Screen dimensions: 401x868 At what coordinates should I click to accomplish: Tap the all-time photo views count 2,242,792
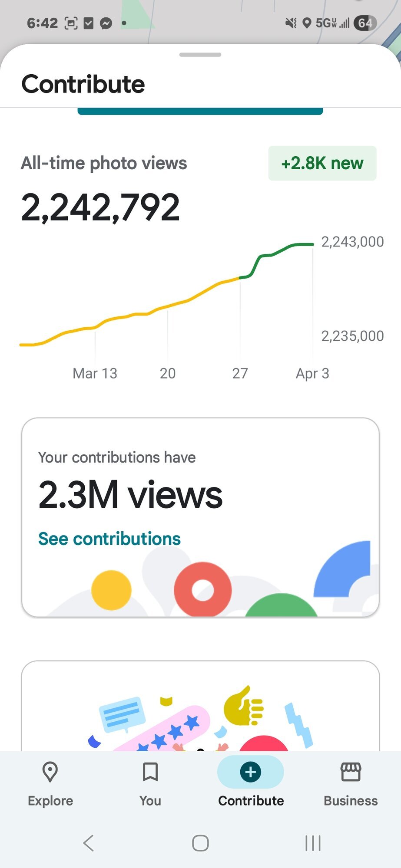(x=100, y=207)
